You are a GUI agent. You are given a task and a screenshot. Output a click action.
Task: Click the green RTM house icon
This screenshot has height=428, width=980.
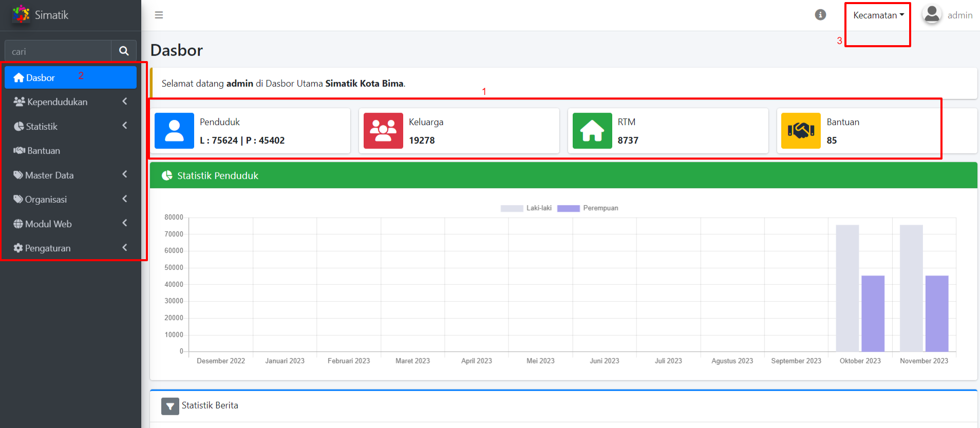[592, 131]
